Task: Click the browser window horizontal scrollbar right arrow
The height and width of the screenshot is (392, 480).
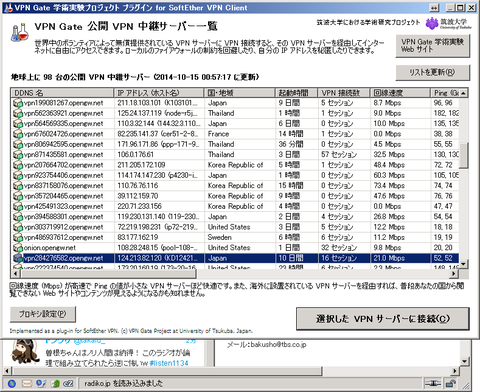Action: click(455, 371)
